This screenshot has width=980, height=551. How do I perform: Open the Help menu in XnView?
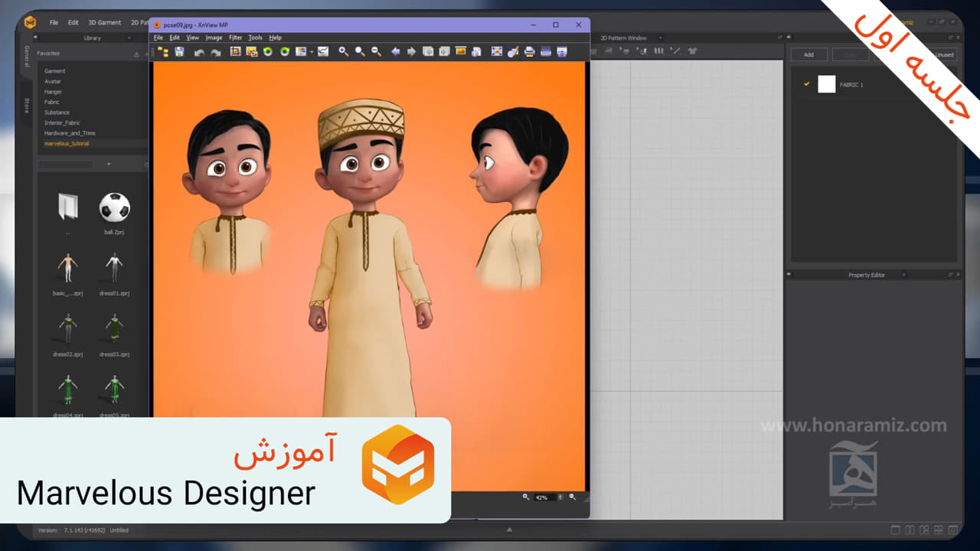(x=275, y=37)
